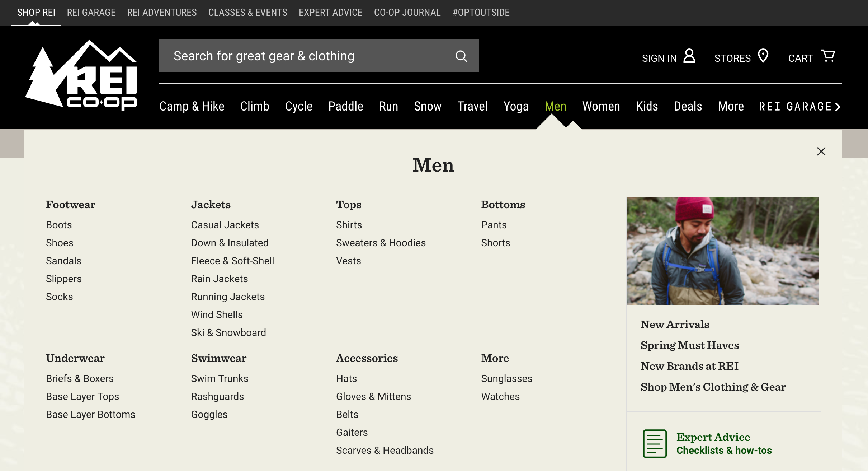Open Co-op Journal tab
Image resolution: width=868 pixels, height=471 pixels.
tap(407, 13)
